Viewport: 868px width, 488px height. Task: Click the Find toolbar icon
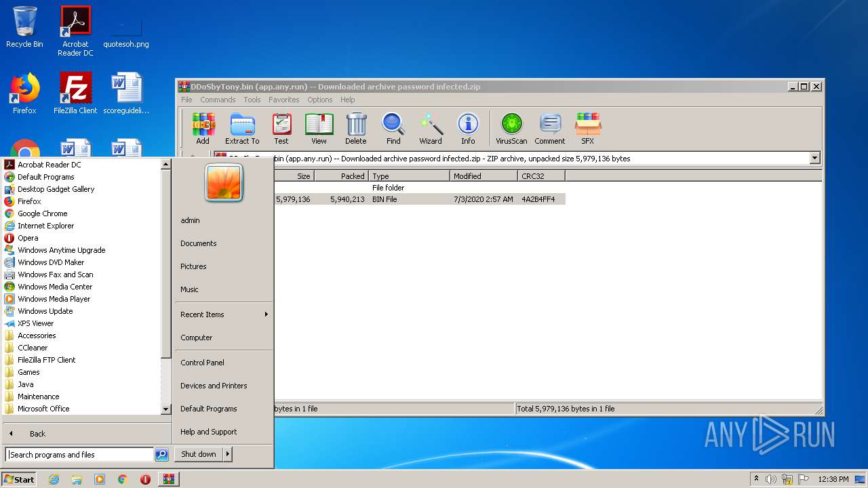(x=393, y=129)
